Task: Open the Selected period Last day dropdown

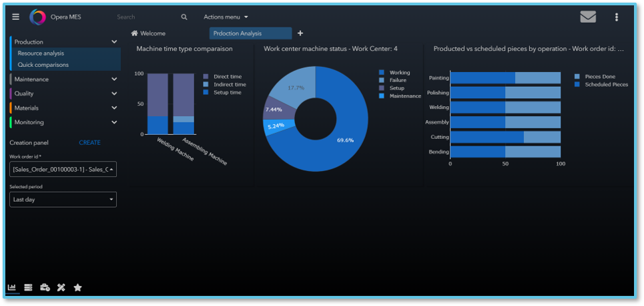Action: point(63,200)
